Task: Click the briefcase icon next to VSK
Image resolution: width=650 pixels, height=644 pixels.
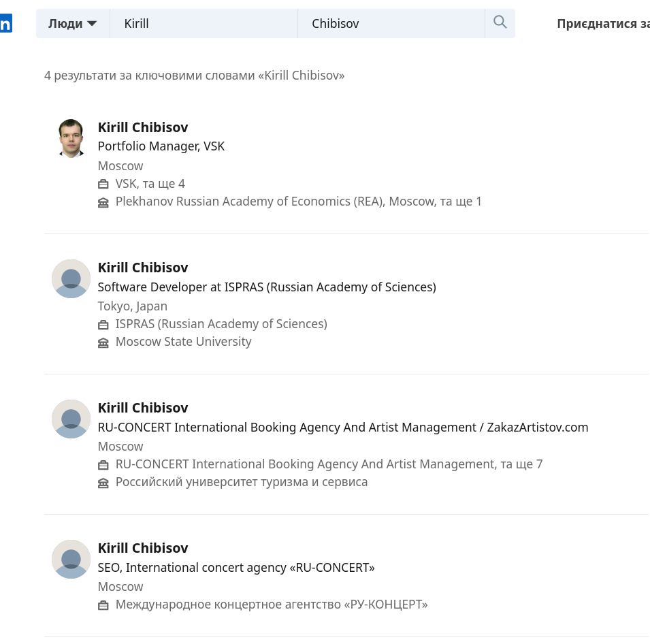Action: tap(103, 184)
